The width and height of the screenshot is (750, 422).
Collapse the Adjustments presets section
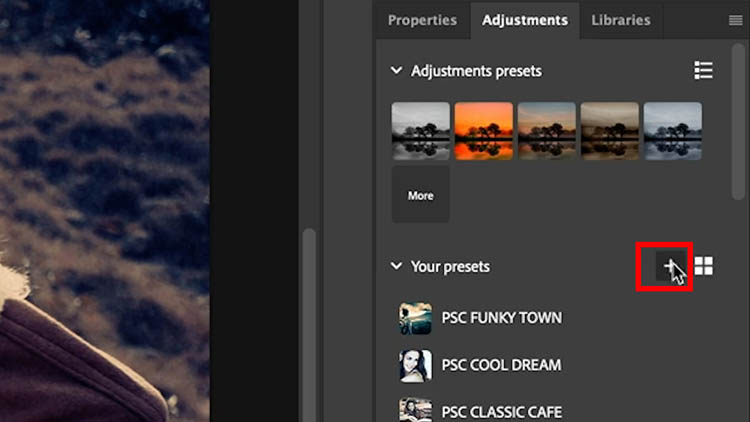(396, 70)
